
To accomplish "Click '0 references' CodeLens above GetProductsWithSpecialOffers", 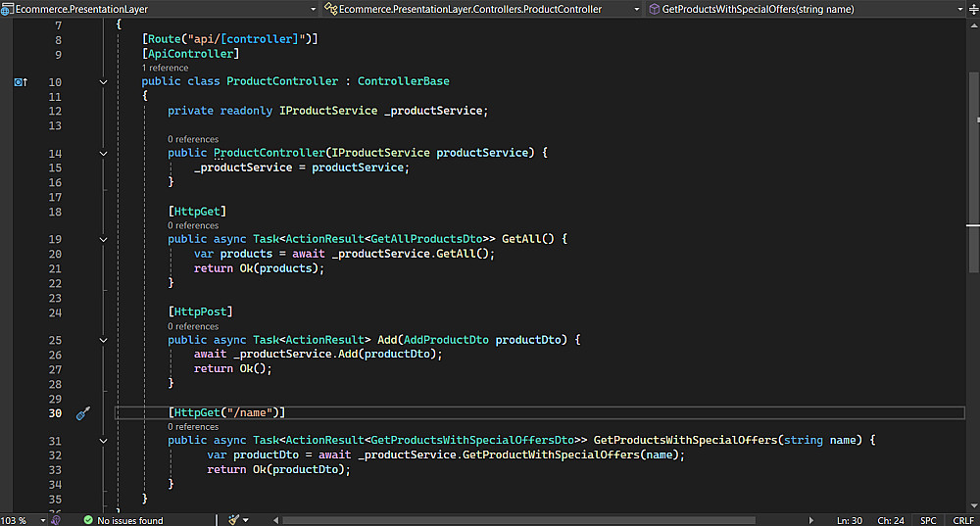I will (193, 427).
